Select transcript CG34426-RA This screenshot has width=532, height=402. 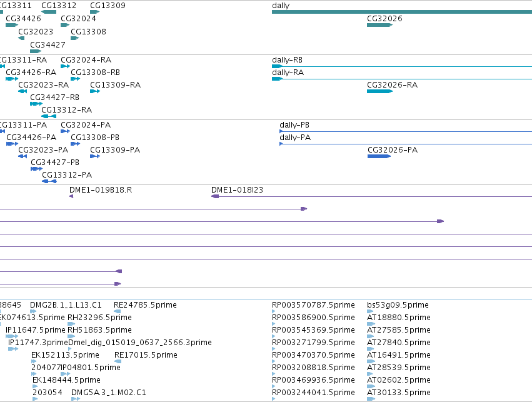point(12,79)
